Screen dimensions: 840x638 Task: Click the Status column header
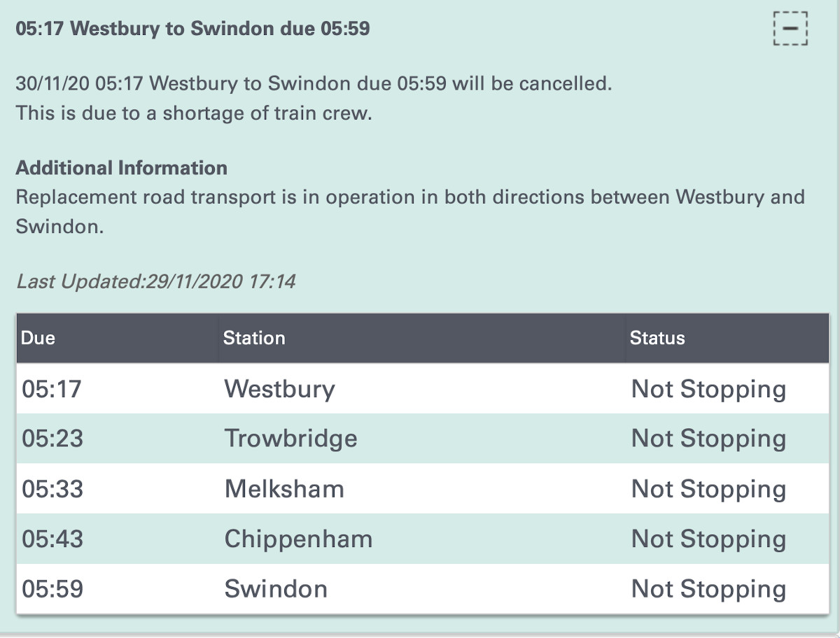(x=657, y=338)
